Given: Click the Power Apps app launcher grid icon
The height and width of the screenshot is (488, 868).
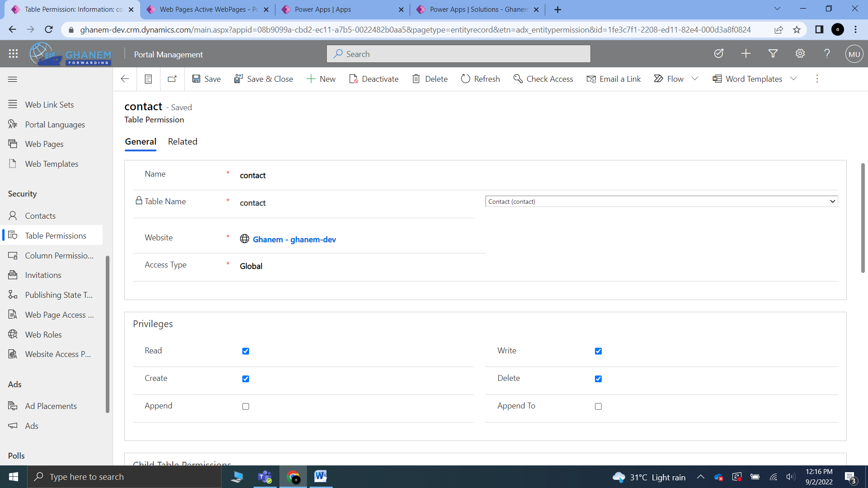Looking at the screenshot, I should [x=13, y=54].
